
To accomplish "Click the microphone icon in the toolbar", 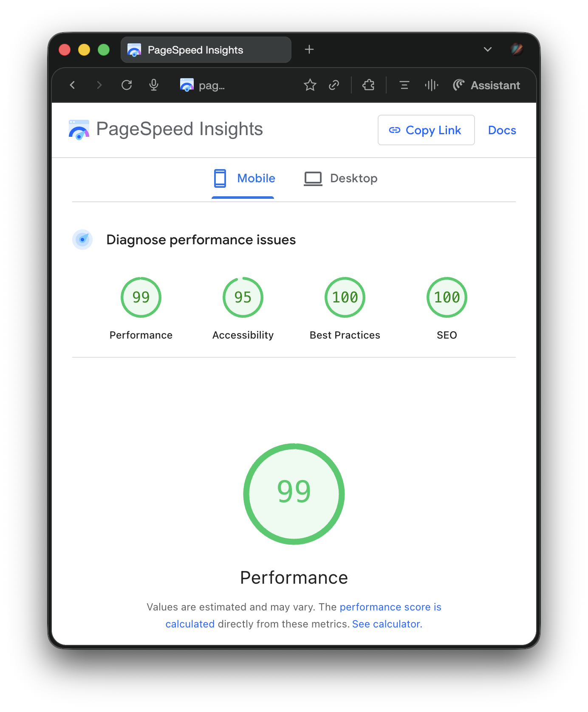I will point(154,85).
